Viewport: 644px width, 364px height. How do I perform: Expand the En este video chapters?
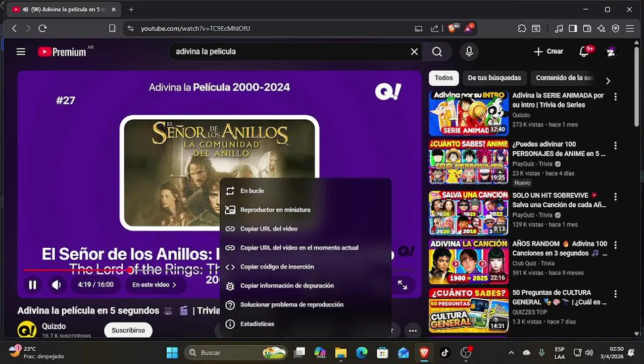pyautogui.click(x=155, y=285)
